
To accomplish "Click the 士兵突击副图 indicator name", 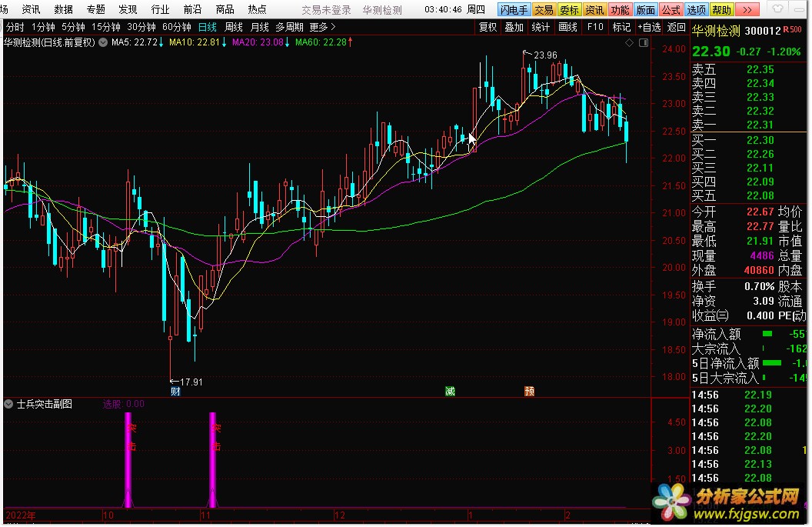I will 45,404.
